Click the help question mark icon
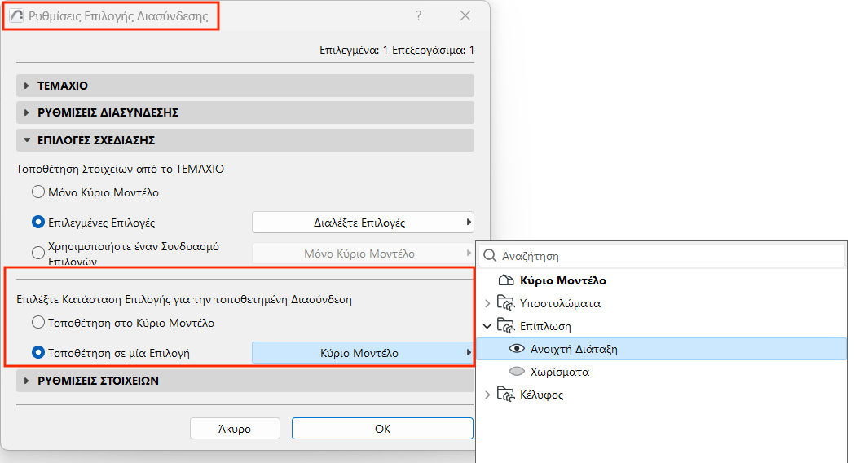Screen dimensions: 868x463 419,15
